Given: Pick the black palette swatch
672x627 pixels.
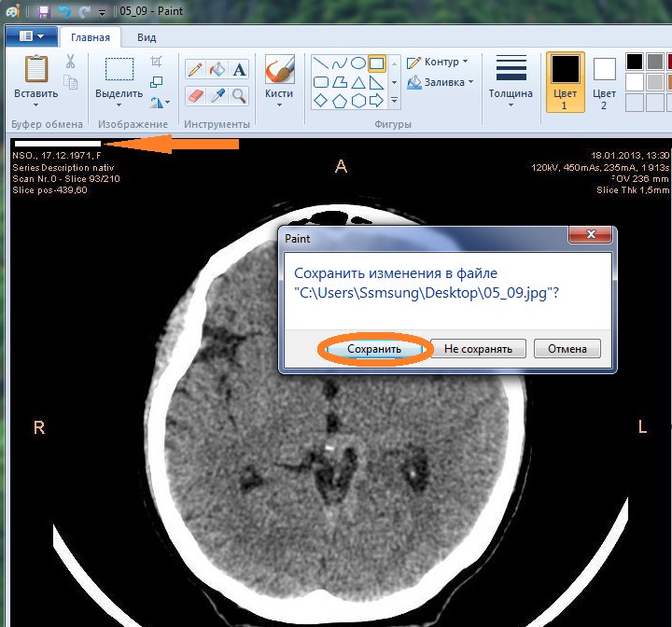Looking at the screenshot, I should point(635,62).
